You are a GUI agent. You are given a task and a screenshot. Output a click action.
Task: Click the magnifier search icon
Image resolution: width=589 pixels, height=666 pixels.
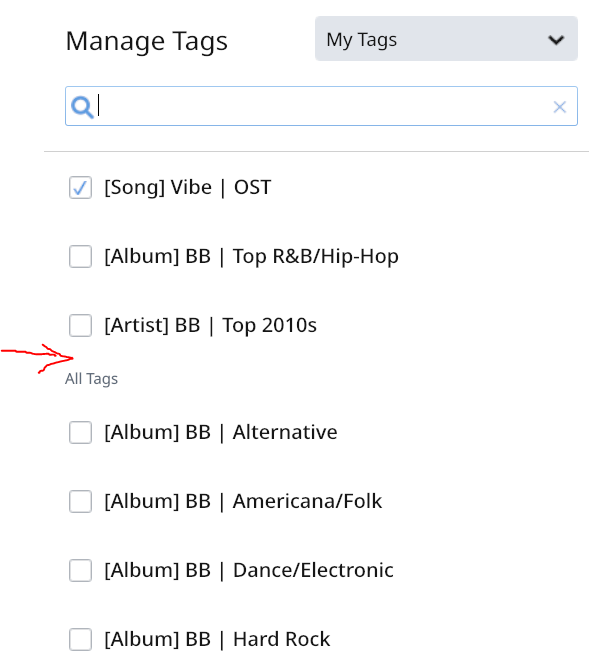pos(82,107)
